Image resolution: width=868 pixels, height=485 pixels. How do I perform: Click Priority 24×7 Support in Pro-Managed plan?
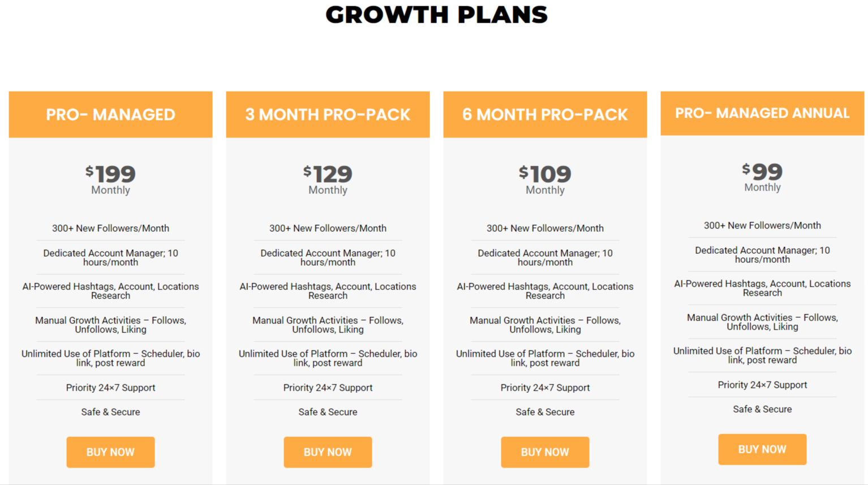pos(110,388)
